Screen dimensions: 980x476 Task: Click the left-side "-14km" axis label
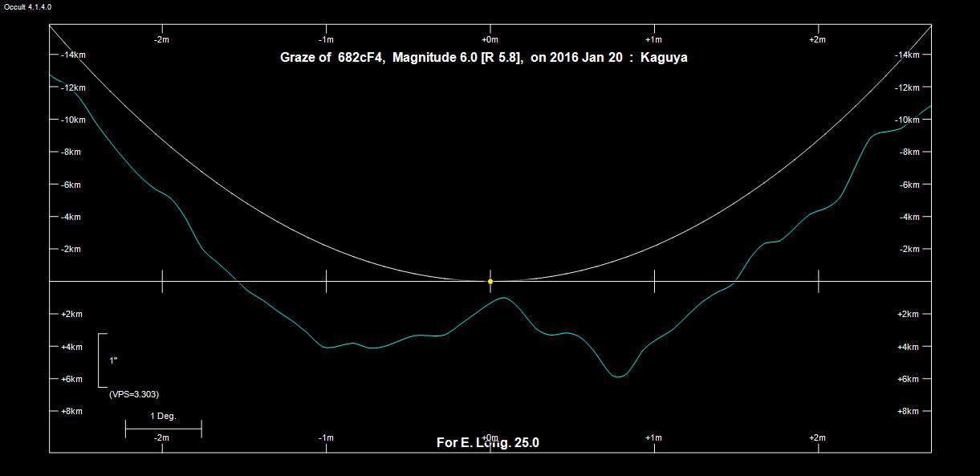(73, 55)
